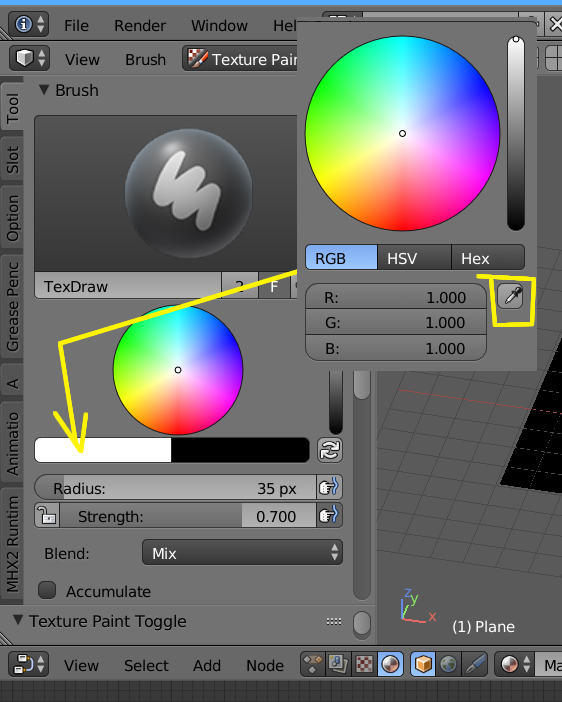Click the R channel value field
The width and height of the screenshot is (562, 702).
(396, 296)
